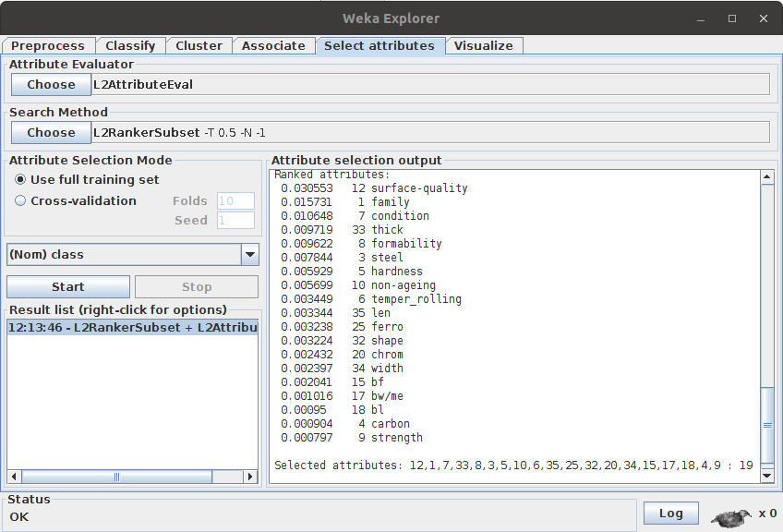The image size is (783, 532).
Task: Click output panel scroll up arrow
Action: pos(767,176)
